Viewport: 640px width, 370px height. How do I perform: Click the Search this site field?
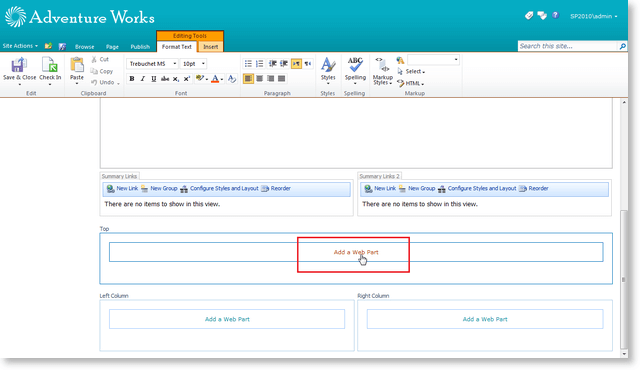pyautogui.click(x=568, y=46)
